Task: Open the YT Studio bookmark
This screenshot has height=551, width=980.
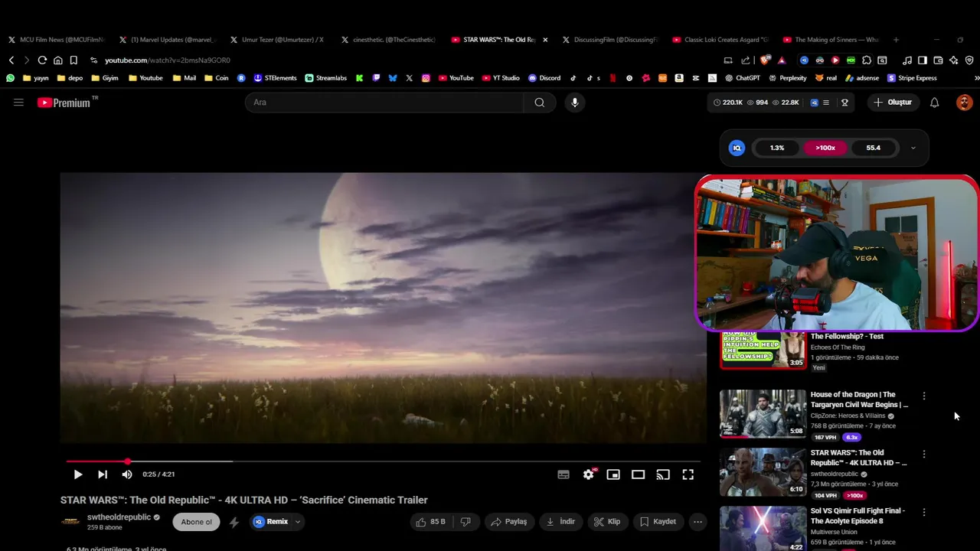Action: (501, 78)
